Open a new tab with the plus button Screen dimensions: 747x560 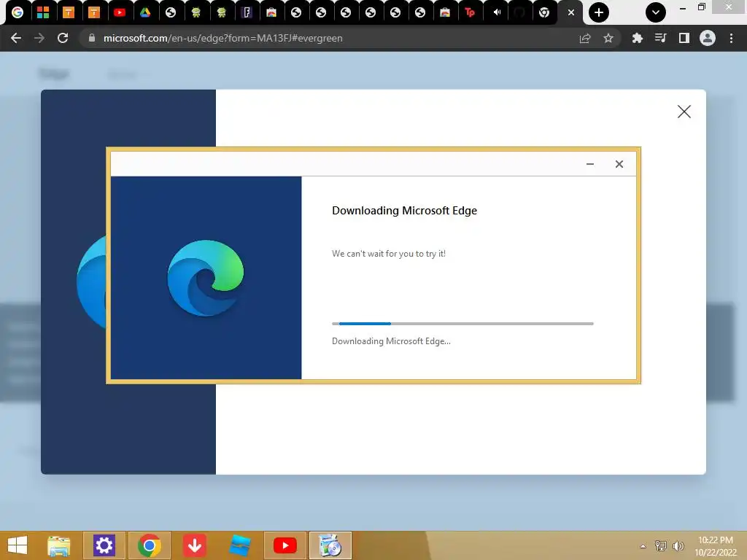[x=599, y=12]
